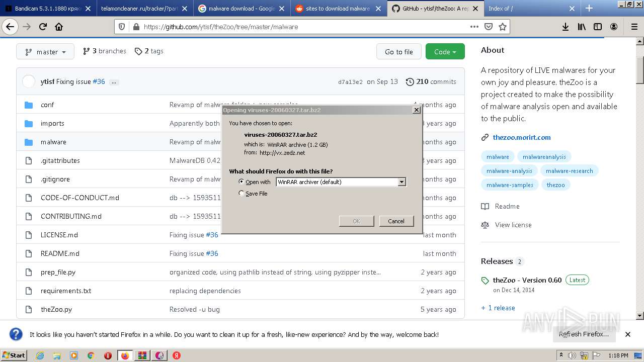Show the + 1 release link
Viewport: 644px width, 362px height.
pyautogui.click(x=498, y=308)
